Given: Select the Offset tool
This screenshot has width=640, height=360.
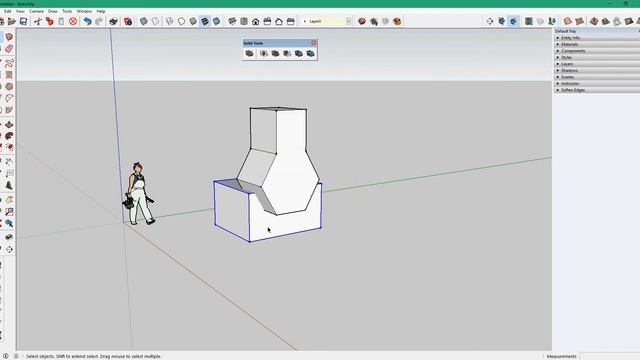Looking at the screenshot, I should pyautogui.click(x=9, y=147).
